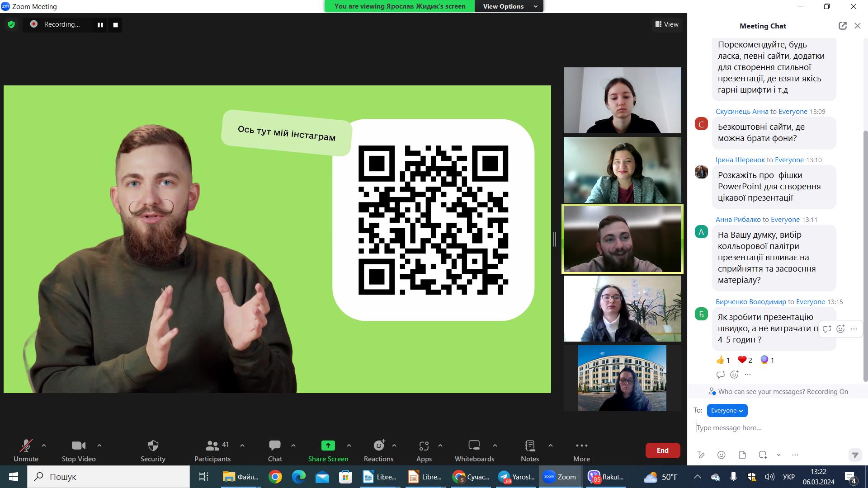Screen dimensions: 868x488
Task: Stop Video camera toggle
Action: click(x=78, y=450)
